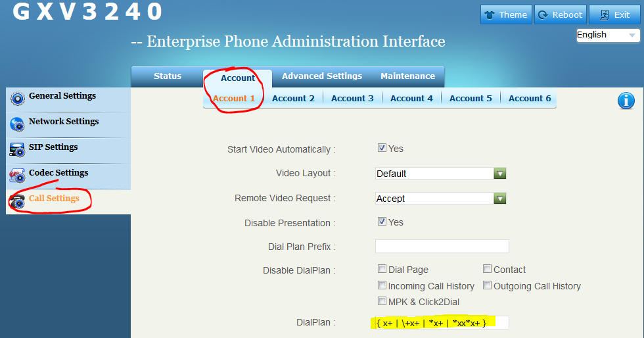Uncheck Start Video Automatically checkbox

[382, 148]
